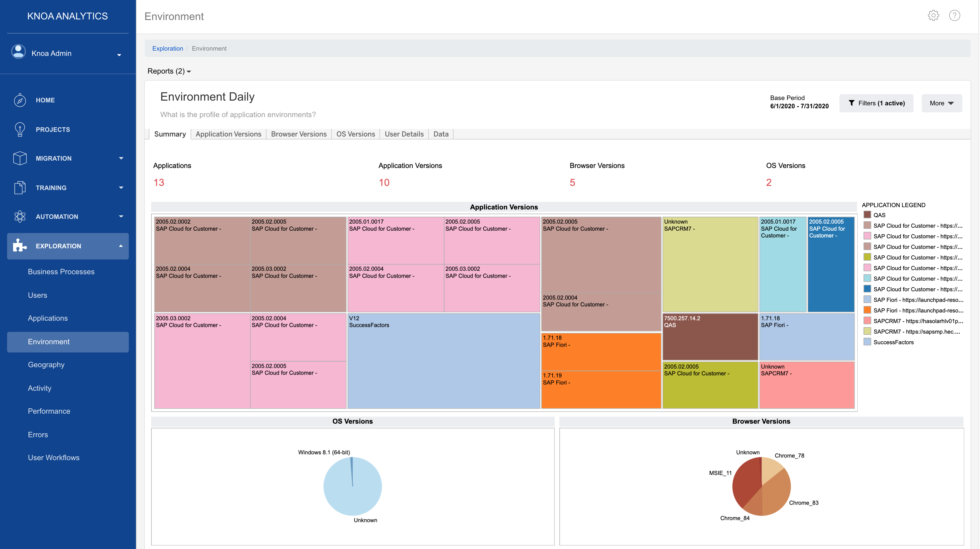This screenshot has width=980, height=549.
Task: Open Users in sidebar
Action: 37,295
